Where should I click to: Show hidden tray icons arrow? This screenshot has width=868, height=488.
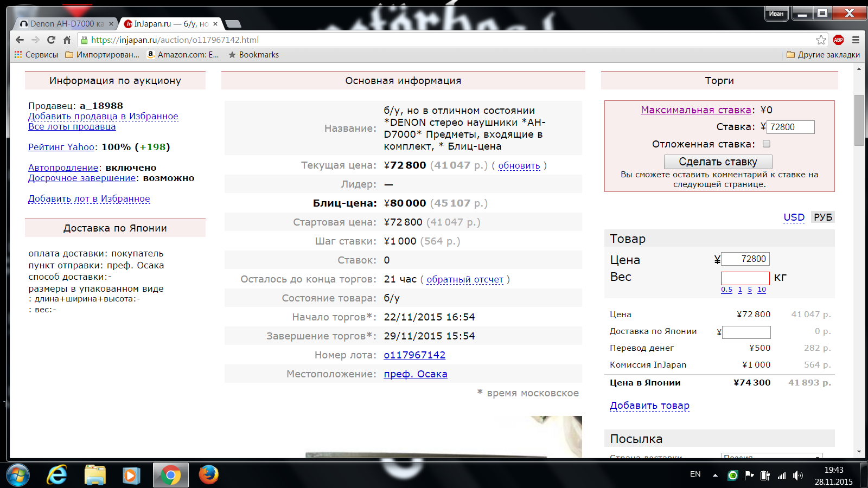pyautogui.click(x=715, y=476)
